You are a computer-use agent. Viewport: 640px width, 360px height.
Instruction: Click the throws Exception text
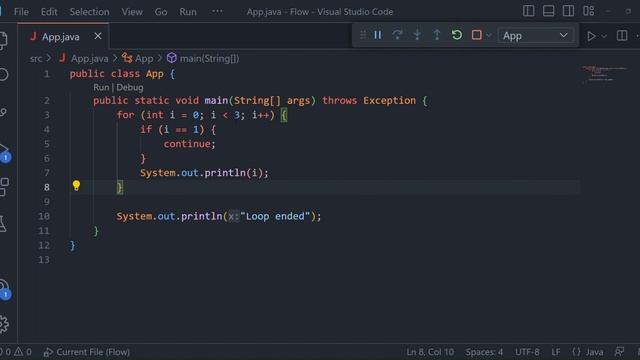[369, 100]
